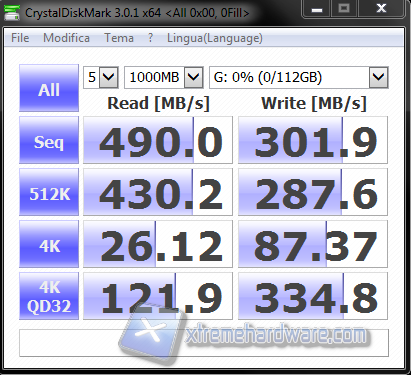
Task: Select the Seq read result 490.0
Action: point(158,140)
